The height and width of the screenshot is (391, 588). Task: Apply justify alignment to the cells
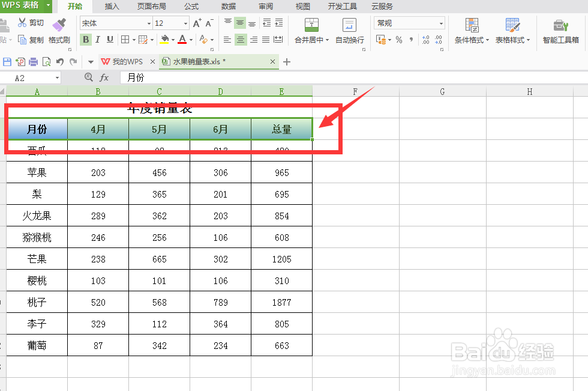click(266, 40)
